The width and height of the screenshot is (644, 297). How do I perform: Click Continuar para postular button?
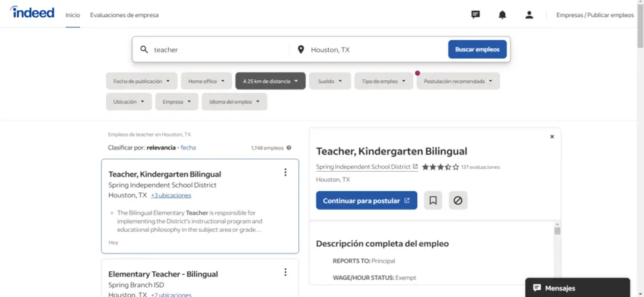[366, 200]
